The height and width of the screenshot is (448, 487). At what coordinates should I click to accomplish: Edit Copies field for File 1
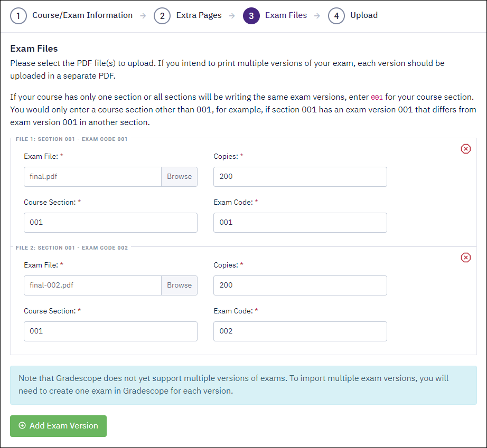(x=300, y=177)
